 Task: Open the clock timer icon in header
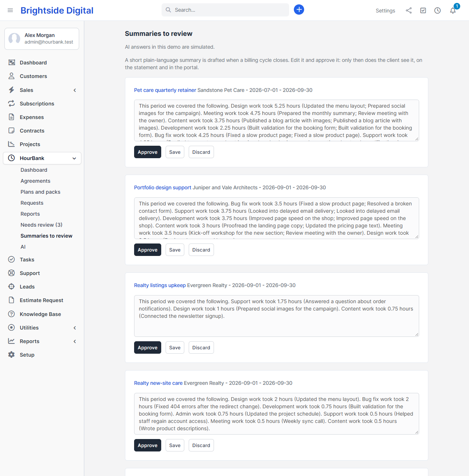click(x=437, y=11)
